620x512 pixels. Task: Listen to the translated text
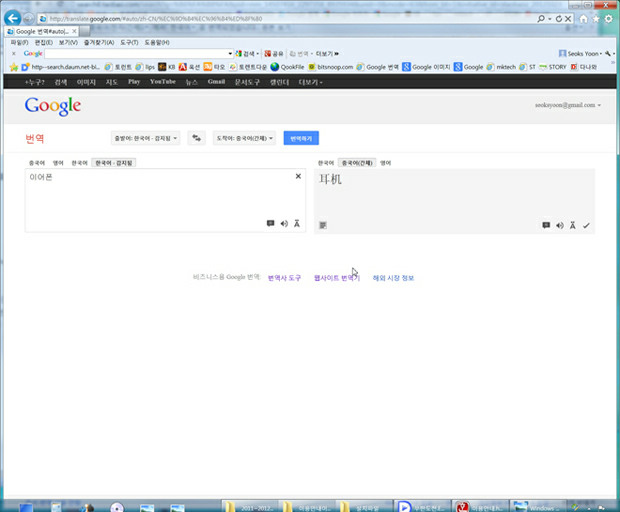[x=560, y=225]
